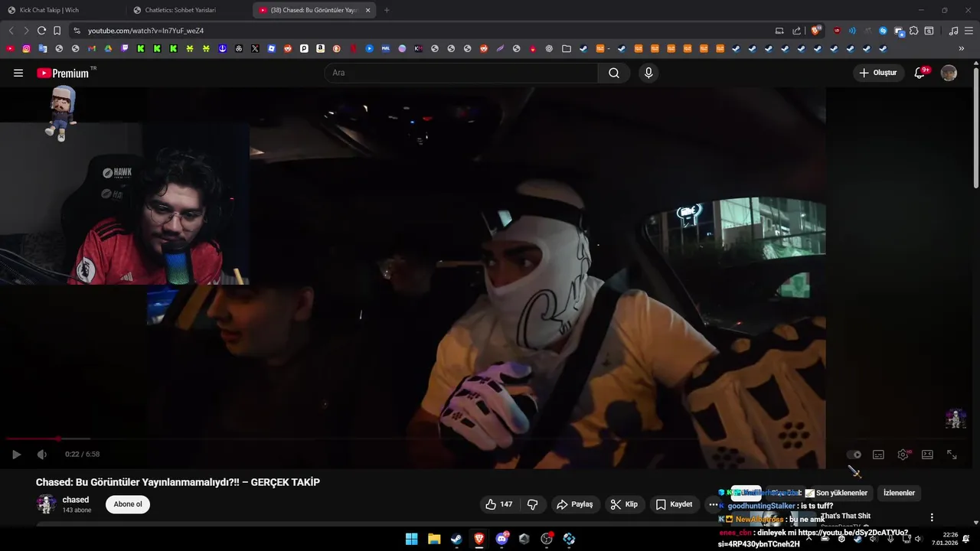Screen dimensions: 980x551
Task: Open the media control music icon
Action: coord(953,31)
